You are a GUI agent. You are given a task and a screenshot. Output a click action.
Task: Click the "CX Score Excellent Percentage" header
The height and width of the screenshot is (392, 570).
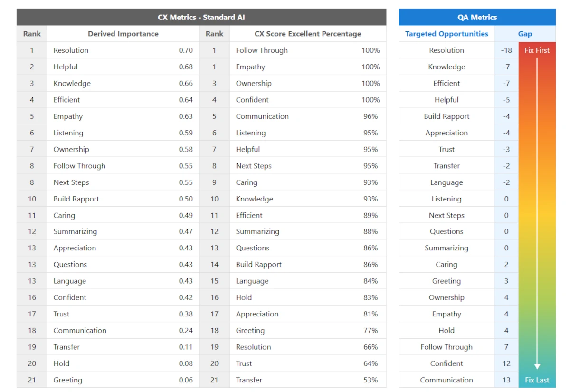pos(308,34)
